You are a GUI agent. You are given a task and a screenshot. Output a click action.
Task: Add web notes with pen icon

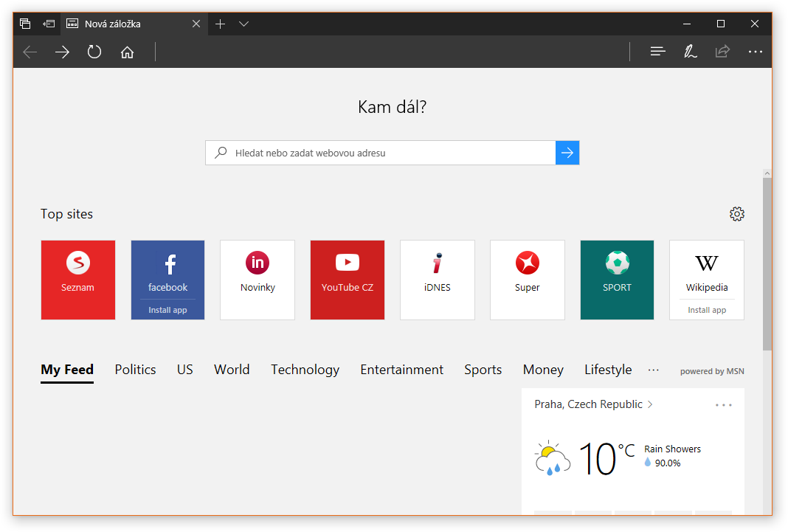(690, 51)
